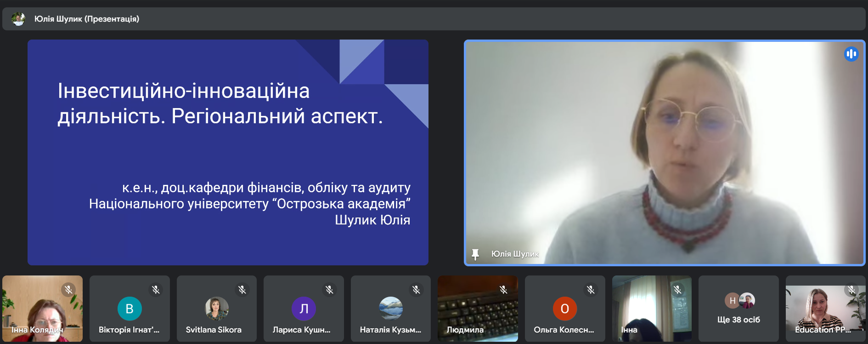Screen dimensions: 868x344
Task: Click the presenter avatar in the top bar
Action: [x=18, y=19]
